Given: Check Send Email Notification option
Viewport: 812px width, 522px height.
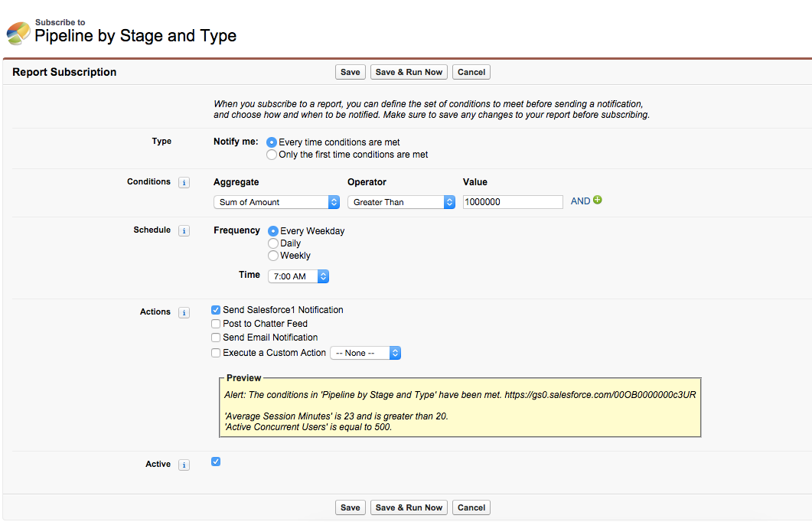Looking at the screenshot, I should coord(216,338).
